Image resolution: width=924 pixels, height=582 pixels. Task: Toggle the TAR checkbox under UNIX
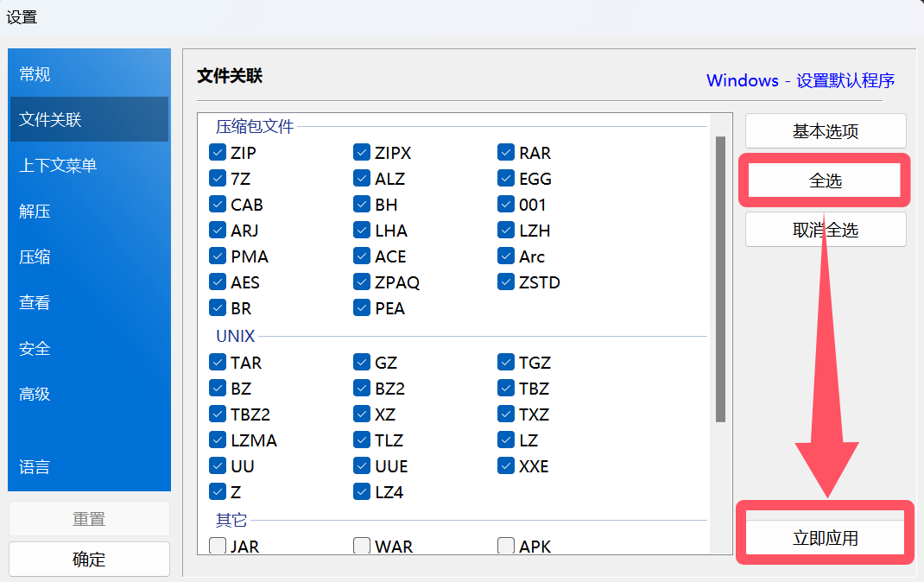click(218, 363)
